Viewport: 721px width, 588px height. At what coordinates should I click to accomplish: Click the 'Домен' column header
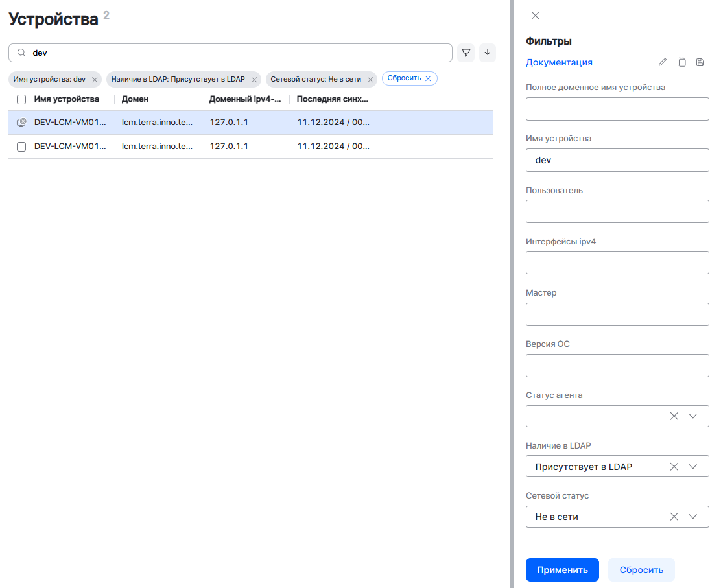click(x=135, y=99)
